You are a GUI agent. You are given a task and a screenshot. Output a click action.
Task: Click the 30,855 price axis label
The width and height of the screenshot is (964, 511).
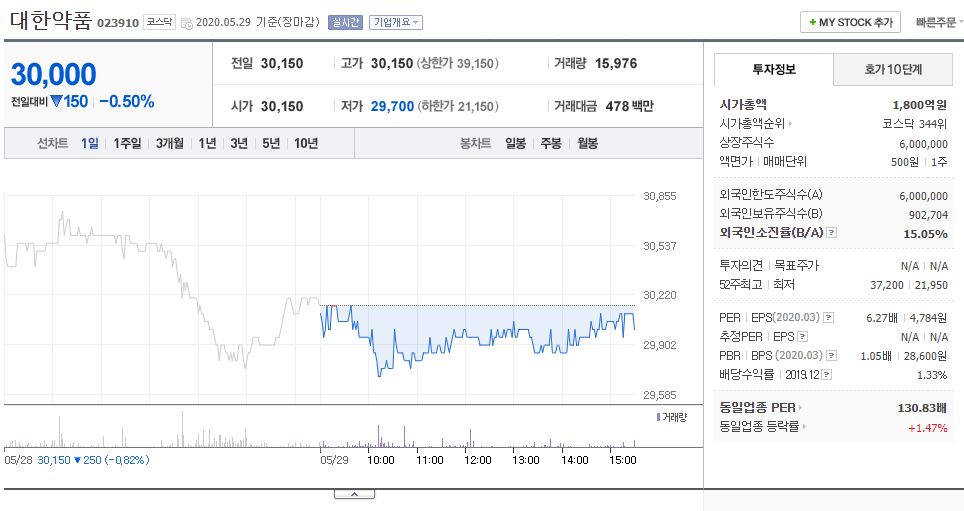click(x=660, y=196)
